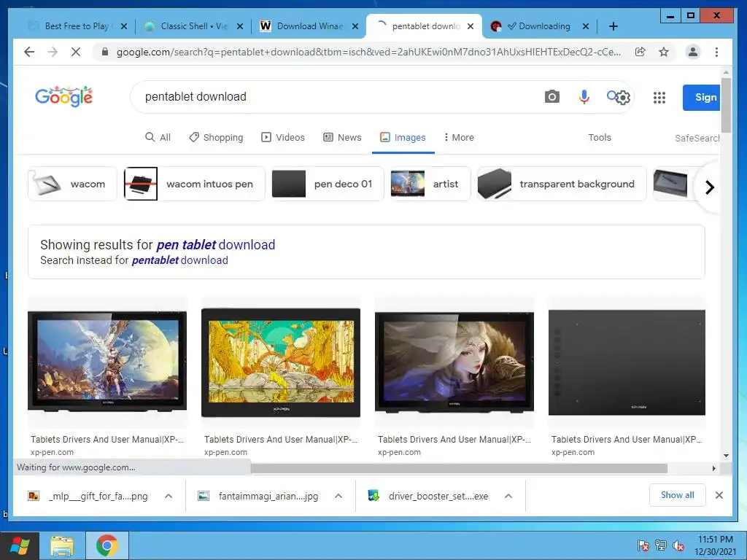The image size is (747, 560).
Task: Select the All search filter
Action: tap(158, 138)
